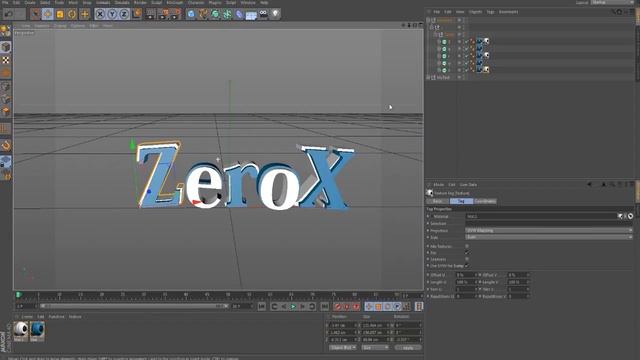Open the Objects menu in Object Manager
Viewport: 640px width, 360px height.
pyautogui.click(x=475, y=12)
